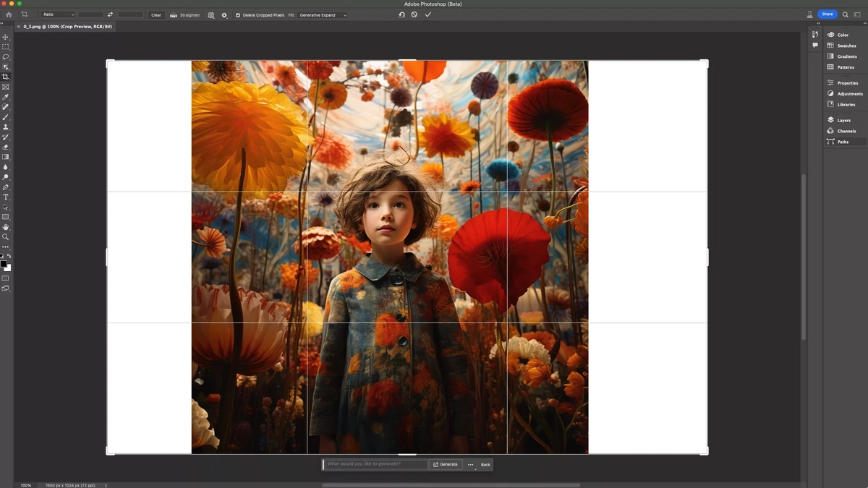This screenshot has width=868, height=488.
Task: Open crop settings gear menu
Action: tap(224, 15)
